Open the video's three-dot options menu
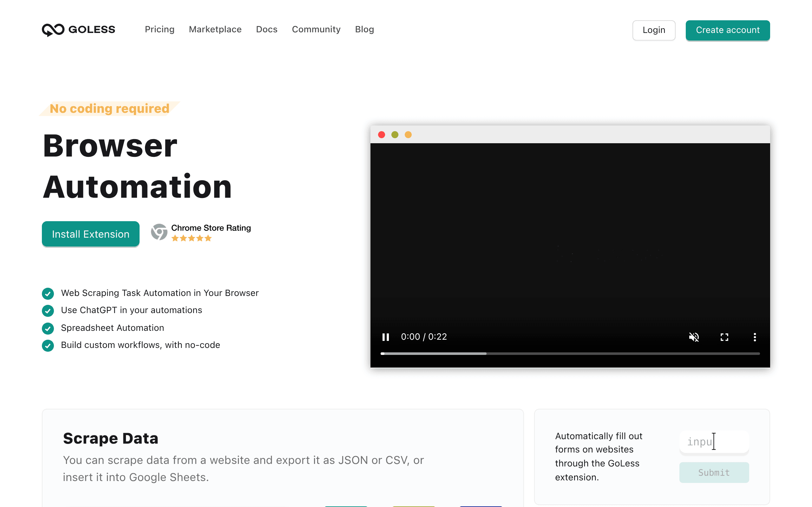Screen dimensions: 812x507 755,337
